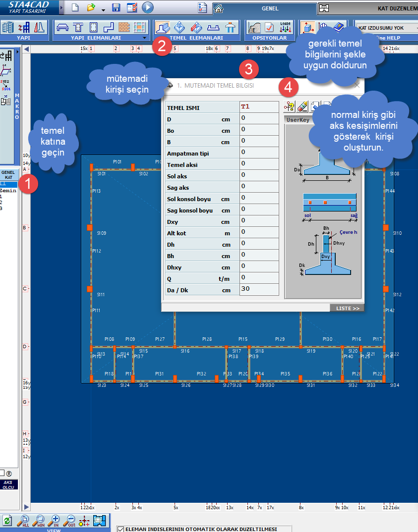The width and height of the screenshot is (418, 532).
Task: Click the right arrow at bottom ruler
Action: pyautogui.click(x=26, y=507)
